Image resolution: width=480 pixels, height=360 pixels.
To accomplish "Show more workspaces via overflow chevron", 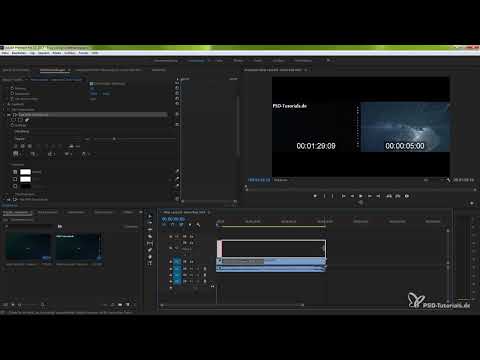I will (x=328, y=60).
